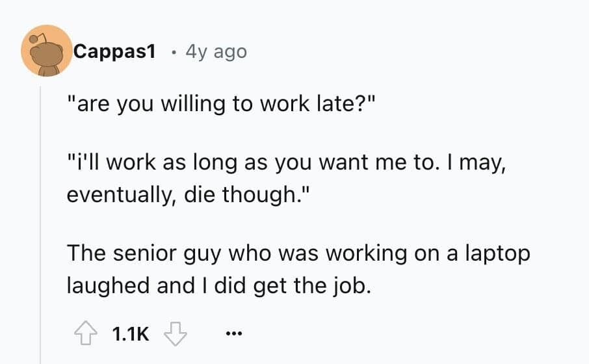The width and height of the screenshot is (589, 364).
Task: Click the dot separator beside the username
Action: [x=171, y=51]
